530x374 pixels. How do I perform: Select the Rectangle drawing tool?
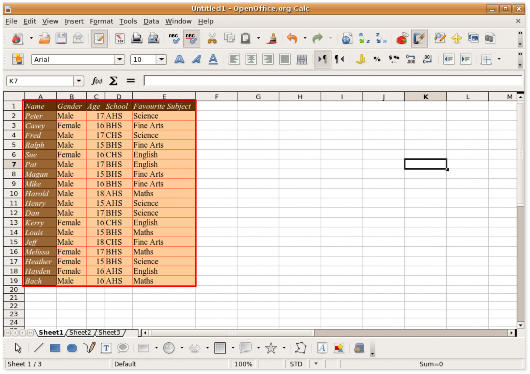pyautogui.click(x=55, y=348)
